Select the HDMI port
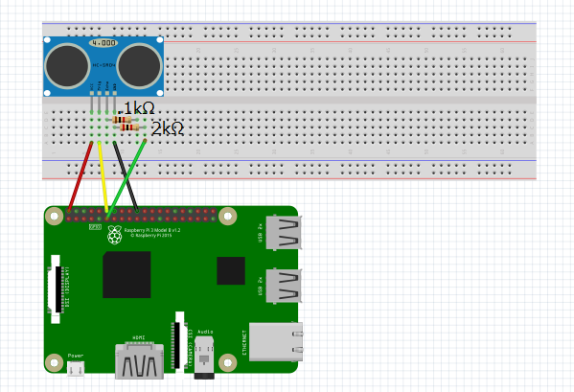 140,361
